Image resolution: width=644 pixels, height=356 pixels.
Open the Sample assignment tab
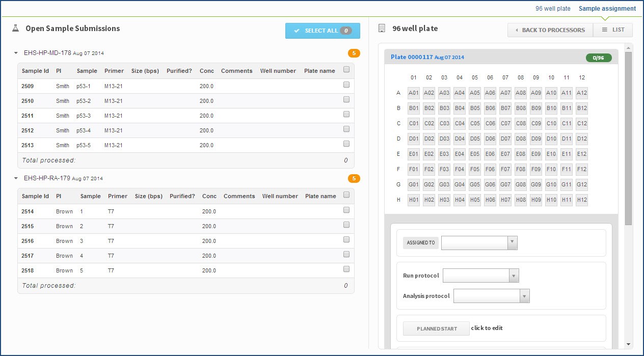coord(607,9)
